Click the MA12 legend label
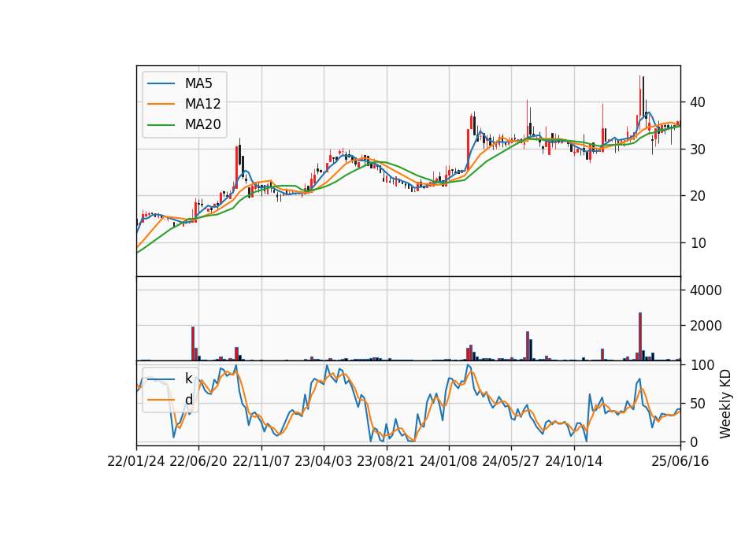This screenshot has height=543, width=756. [x=202, y=104]
